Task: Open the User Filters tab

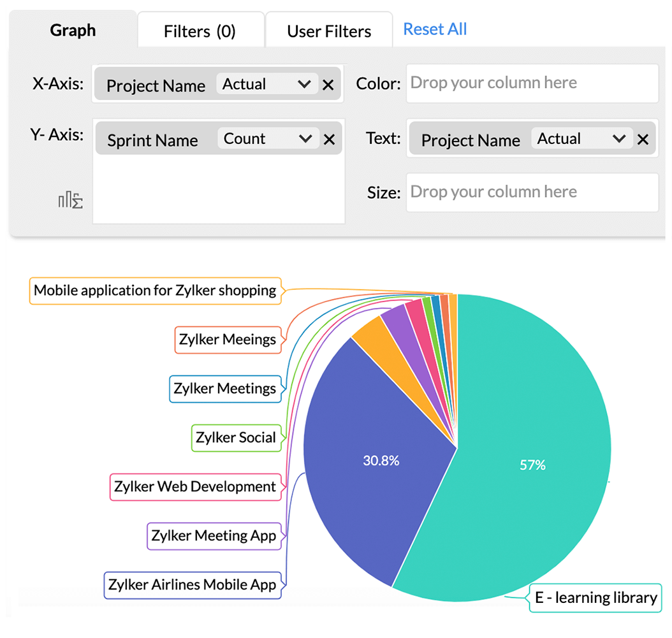Action: click(329, 31)
